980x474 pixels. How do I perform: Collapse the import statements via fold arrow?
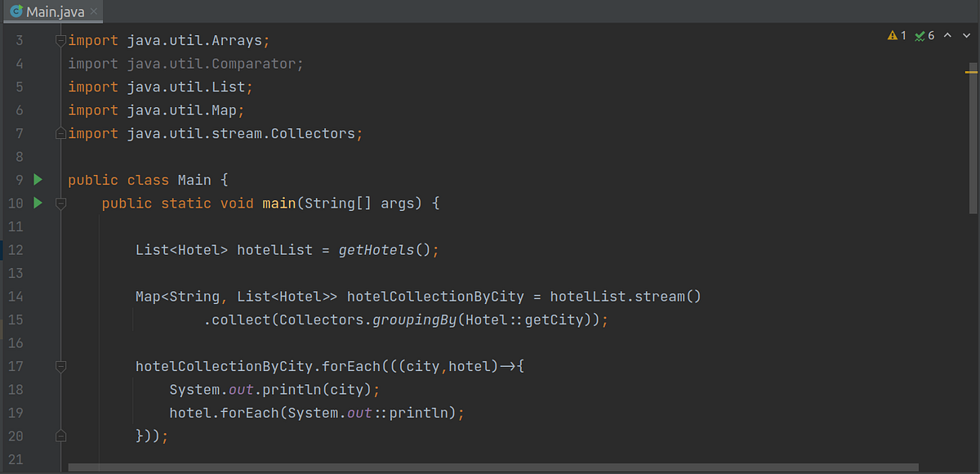[60, 39]
